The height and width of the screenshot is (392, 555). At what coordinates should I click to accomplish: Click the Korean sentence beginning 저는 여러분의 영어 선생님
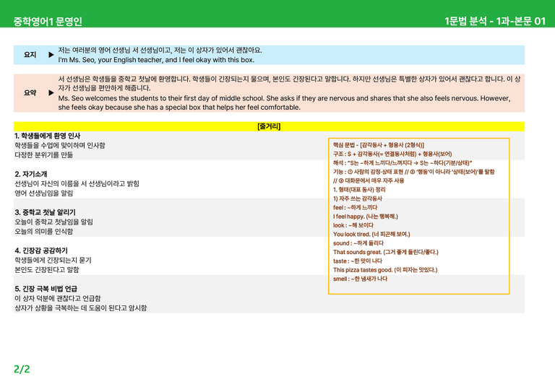[160, 51]
